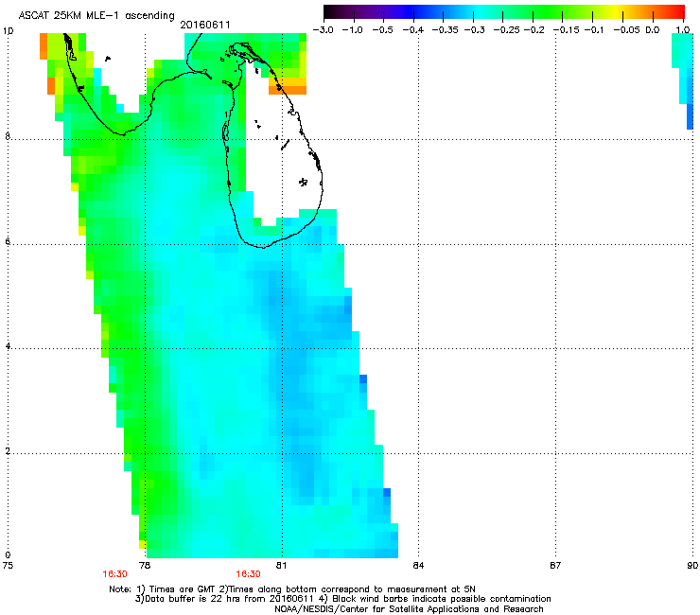Click the note line 'Times are GMT'
Viewport: 700px width, 615px height.
click(183, 589)
